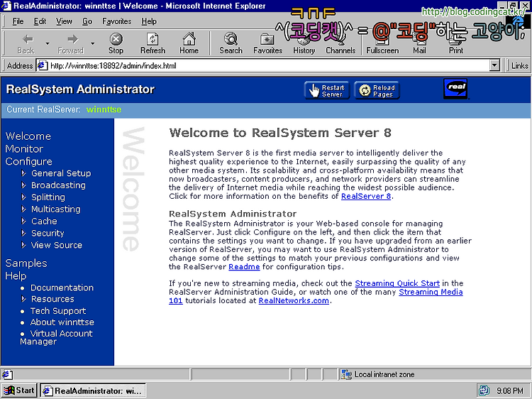The width and height of the screenshot is (532, 399).
Task: Click the system tray network icon
Action: (484, 390)
